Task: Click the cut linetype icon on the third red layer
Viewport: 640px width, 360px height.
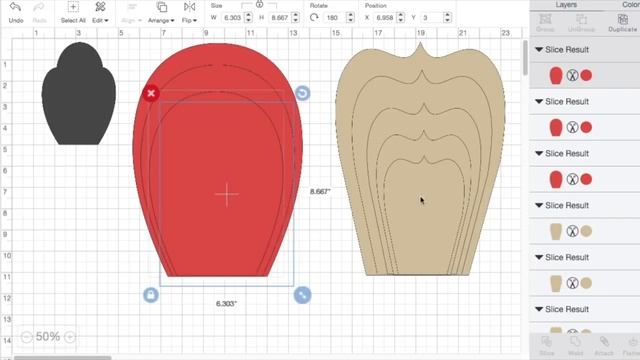Action: pyautogui.click(x=572, y=179)
